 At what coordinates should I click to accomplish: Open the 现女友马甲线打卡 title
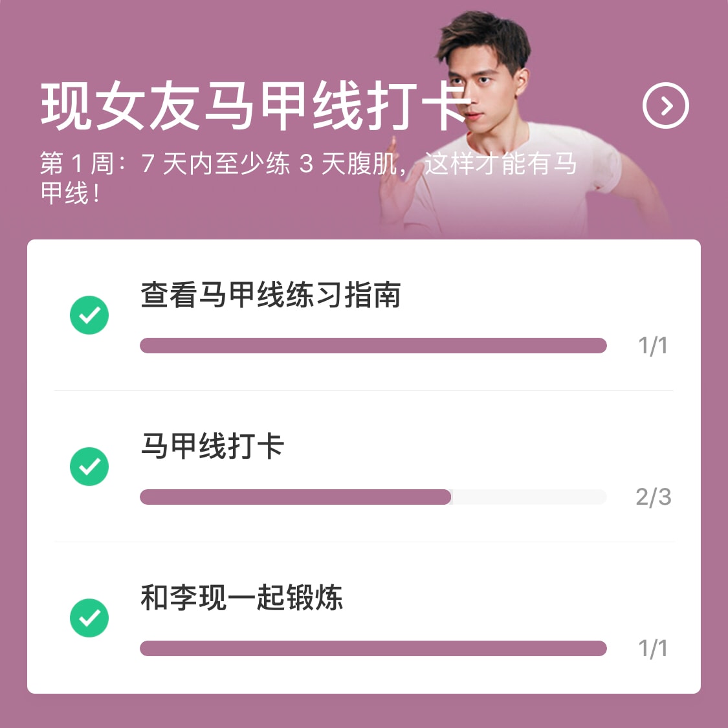[x=256, y=107]
